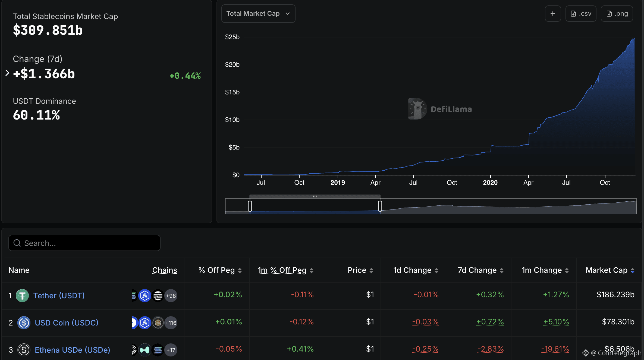
Task: Show the +98 additional chains for Tether
Action: (x=171, y=296)
